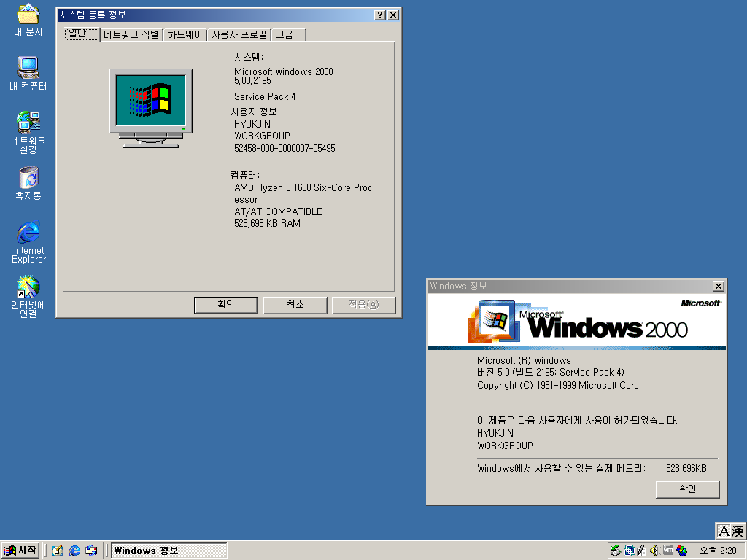Click the A漢 language bar indicator
The image size is (747, 560).
pos(731,531)
